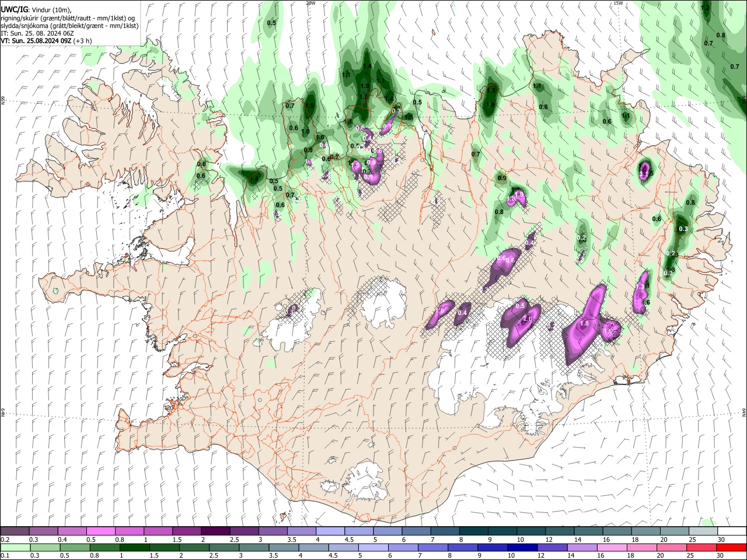Click the 'rigning/skúrir' legend description line

[x=68, y=18]
